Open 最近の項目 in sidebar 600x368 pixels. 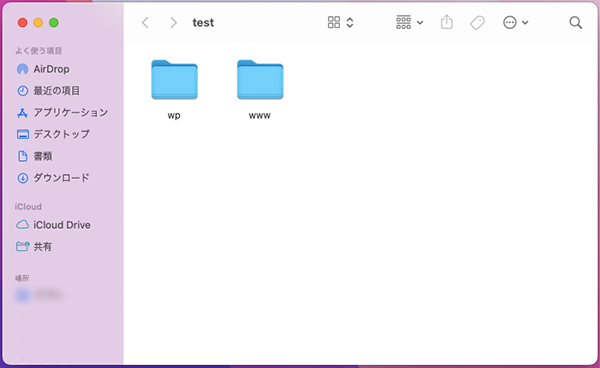click(x=48, y=91)
